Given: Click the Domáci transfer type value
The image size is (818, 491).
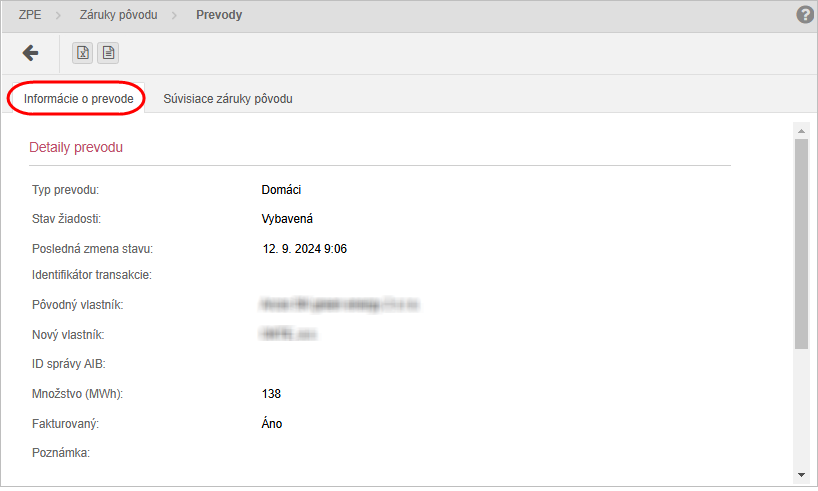Looking at the screenshot, I should point(282,190).
